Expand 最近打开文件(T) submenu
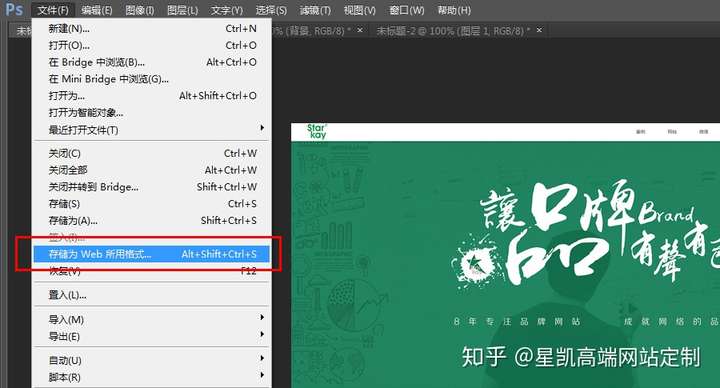The image size is (720, 388). coord(152,130)
